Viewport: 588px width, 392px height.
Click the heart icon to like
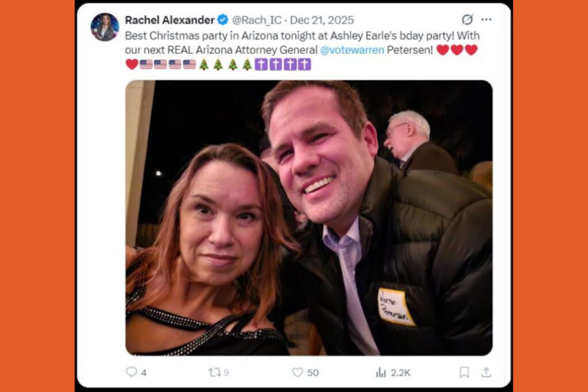[x=297, y=372]
